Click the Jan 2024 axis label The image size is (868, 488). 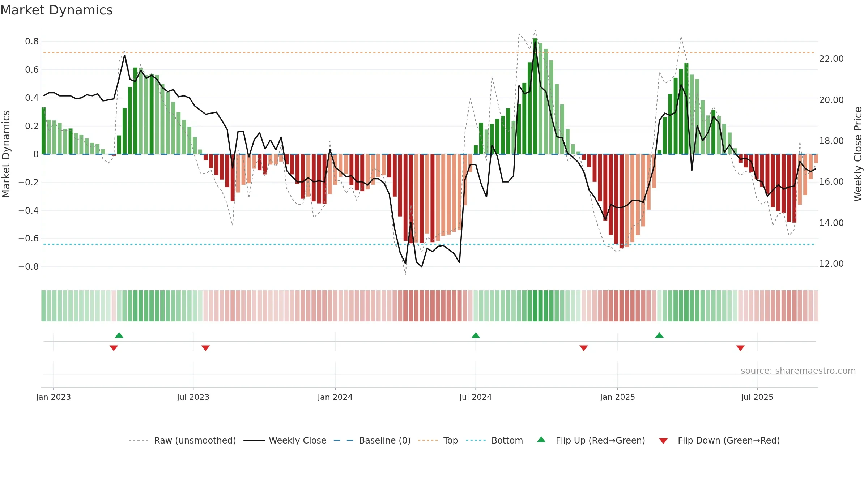tap(335, 397)
